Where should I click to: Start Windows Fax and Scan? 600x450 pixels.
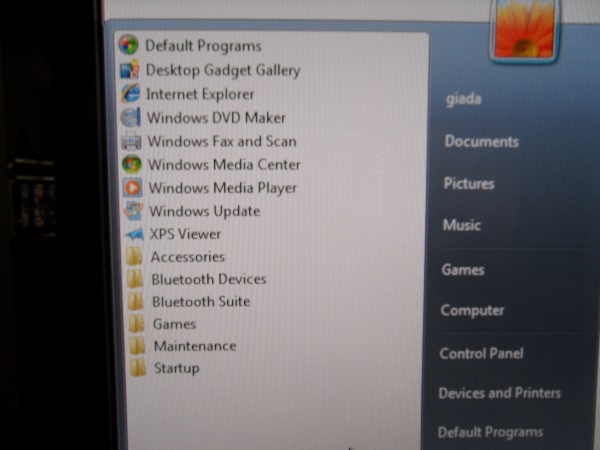pyautogui.click(x=222, y=141)
